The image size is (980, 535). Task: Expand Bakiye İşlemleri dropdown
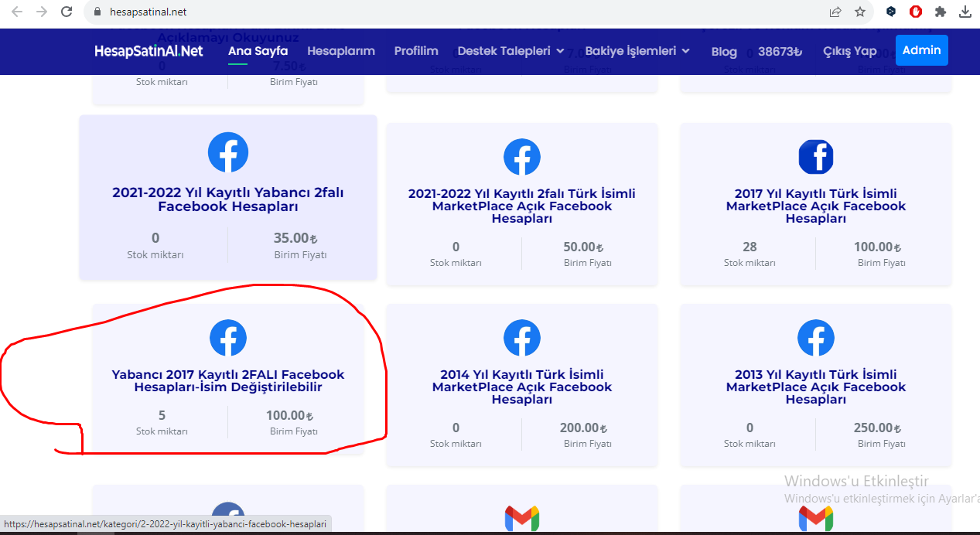[x=637, y=51]
